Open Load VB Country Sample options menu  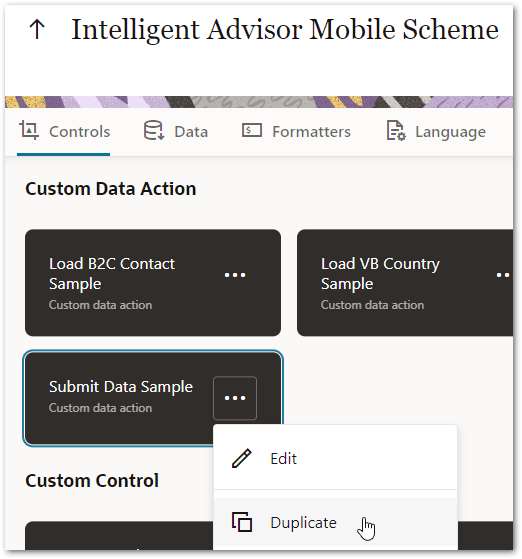pyautogui.click(x=504, y=275)
